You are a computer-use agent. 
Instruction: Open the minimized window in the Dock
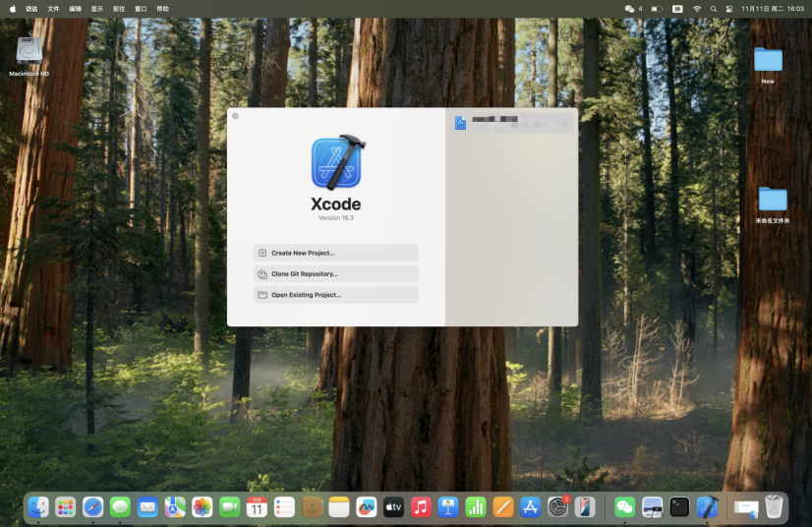(746, 508)
